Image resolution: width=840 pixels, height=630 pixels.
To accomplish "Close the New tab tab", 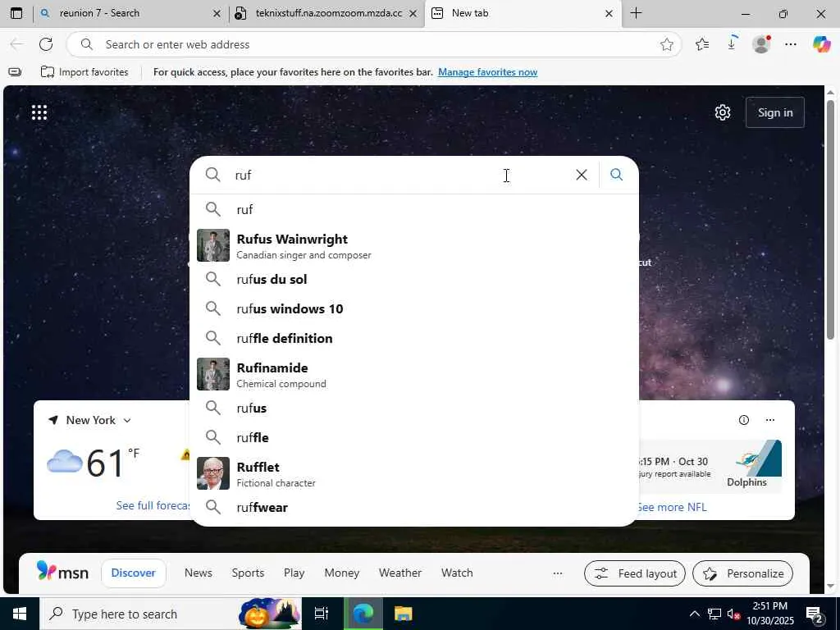I will pos(609,14).
